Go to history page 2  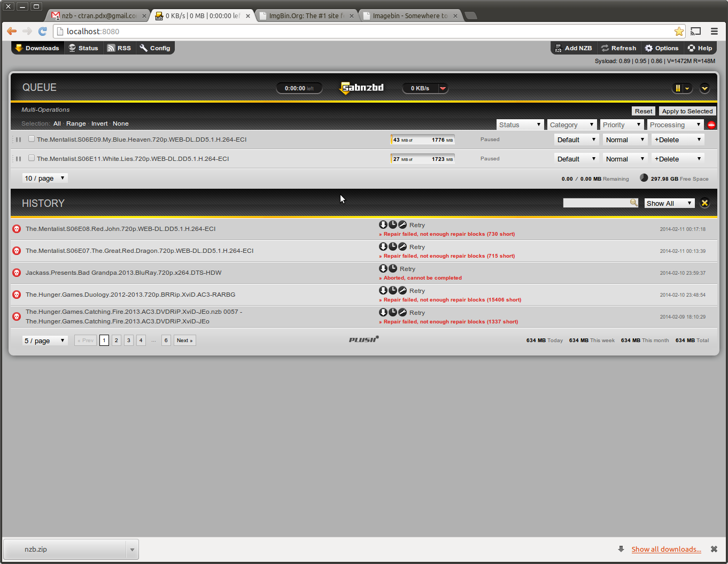[117, 341]
